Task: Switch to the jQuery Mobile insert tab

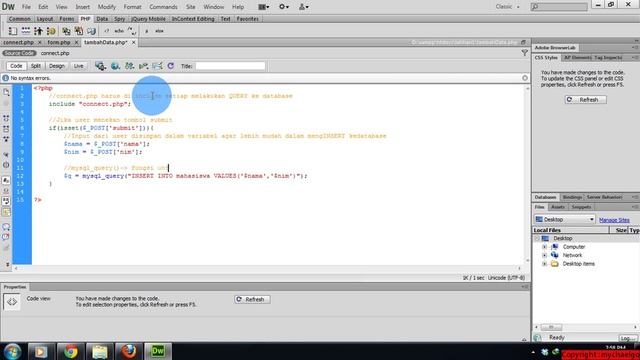Action: click(x=148, y=19)
